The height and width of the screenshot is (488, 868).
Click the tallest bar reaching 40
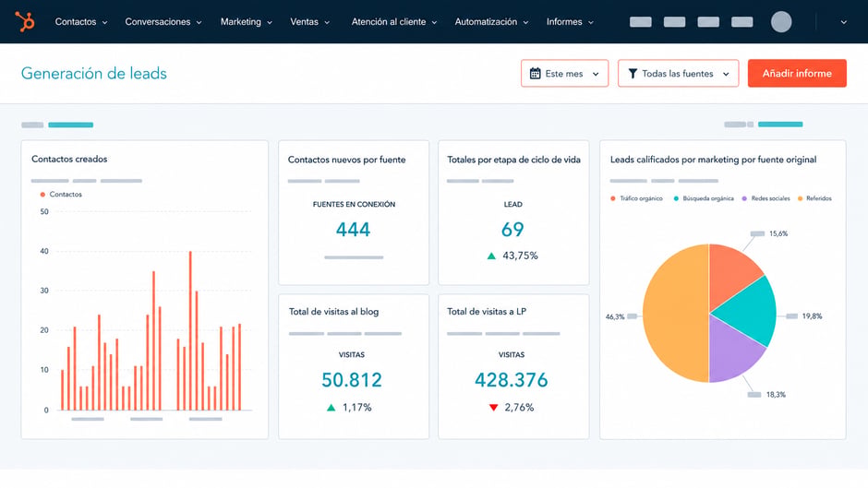190,330
